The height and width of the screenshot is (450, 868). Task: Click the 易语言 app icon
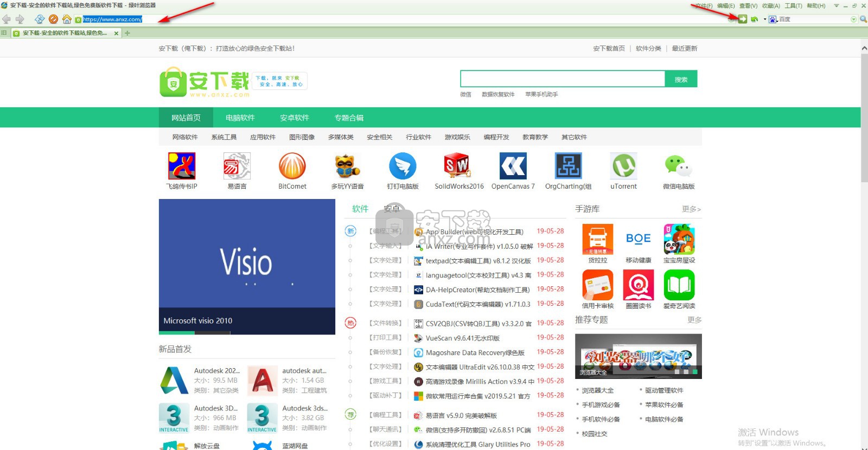point(237,166)
